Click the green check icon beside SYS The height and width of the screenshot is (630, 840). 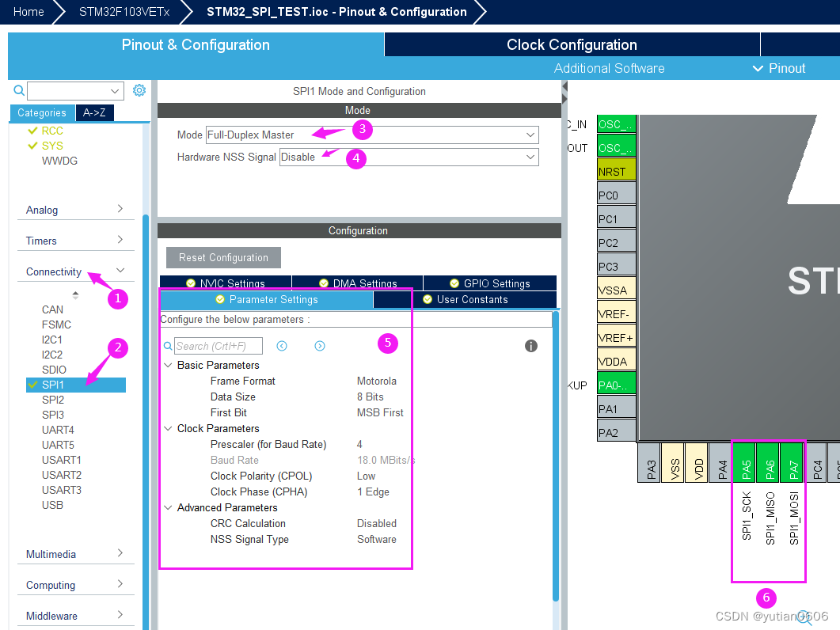coord(32,146)
